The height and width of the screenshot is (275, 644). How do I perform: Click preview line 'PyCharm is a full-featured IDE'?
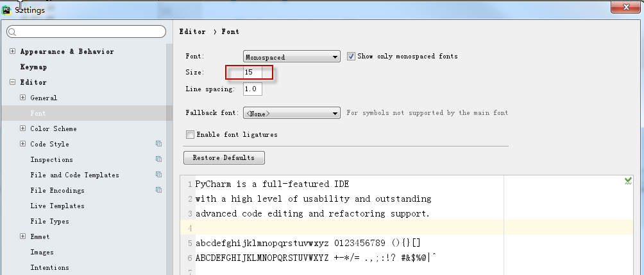point(273,184)
